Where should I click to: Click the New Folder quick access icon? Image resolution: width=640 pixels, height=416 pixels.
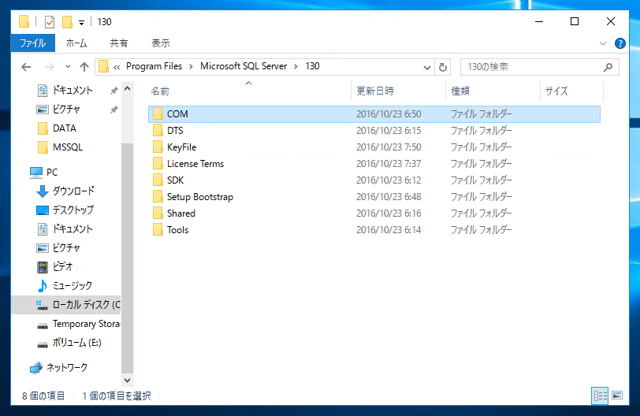(67, 22)
